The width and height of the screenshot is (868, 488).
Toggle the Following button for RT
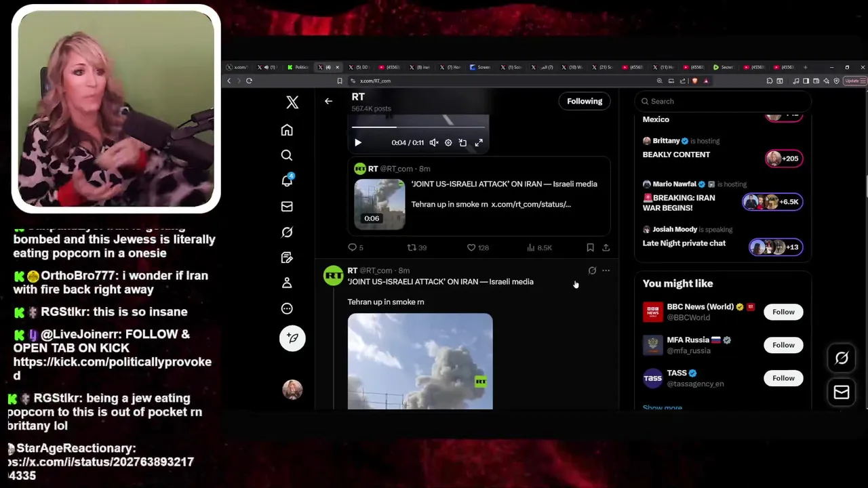[585, 101]
